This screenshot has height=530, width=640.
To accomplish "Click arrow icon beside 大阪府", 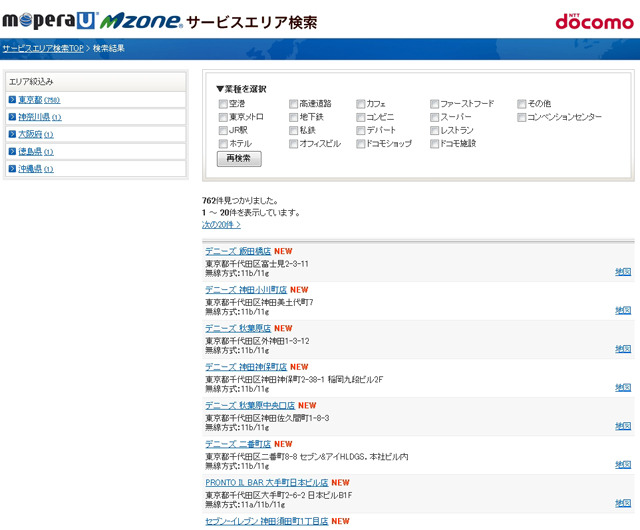I will coord(12,134).
